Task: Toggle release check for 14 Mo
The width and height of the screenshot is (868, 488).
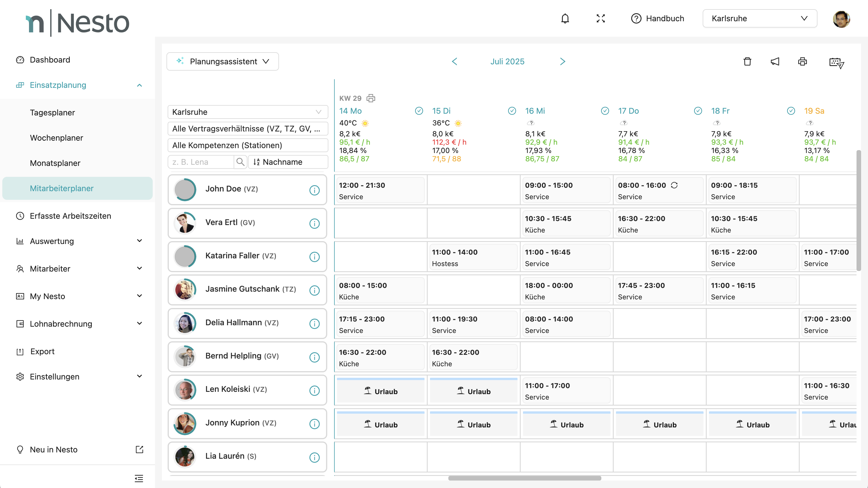Action: coord(419,111)
